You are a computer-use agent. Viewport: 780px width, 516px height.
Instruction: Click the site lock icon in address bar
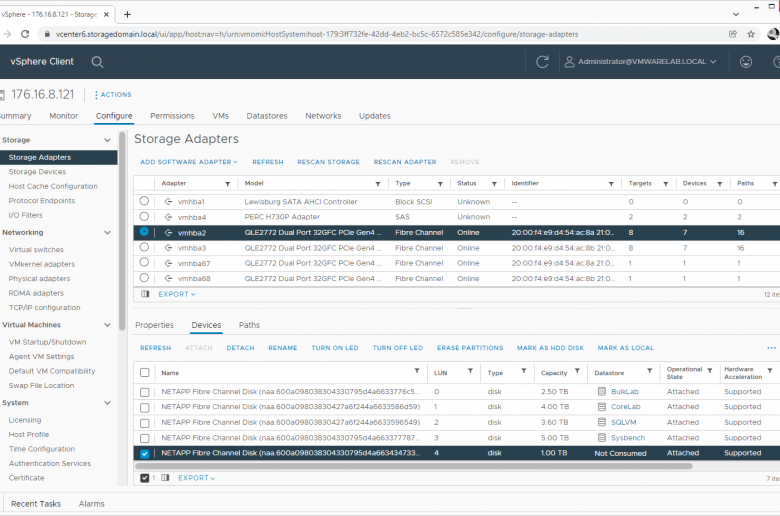[x=47, y=34]
